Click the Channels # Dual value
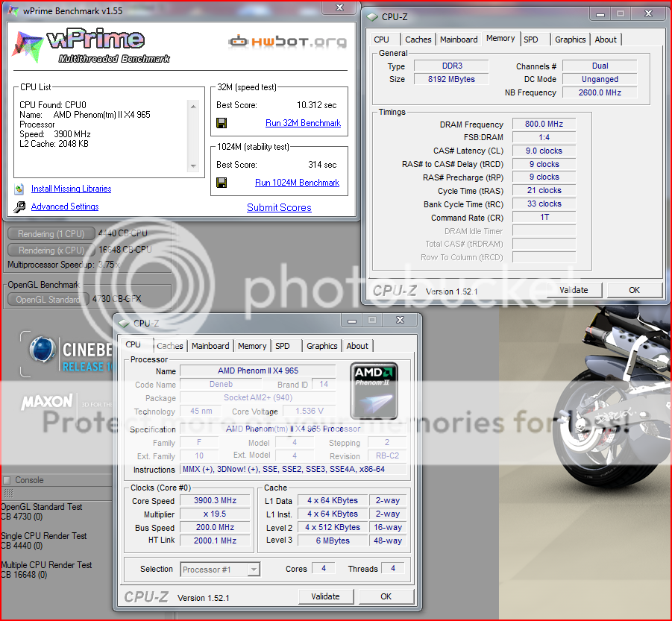This screenshot has width=672, height=621. 600,66
